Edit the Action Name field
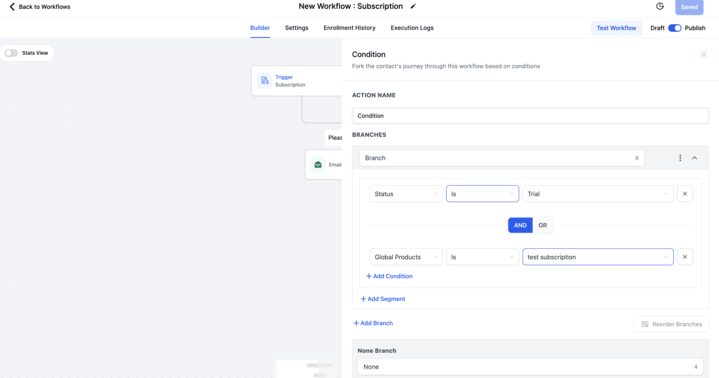 tap(530, 116)
